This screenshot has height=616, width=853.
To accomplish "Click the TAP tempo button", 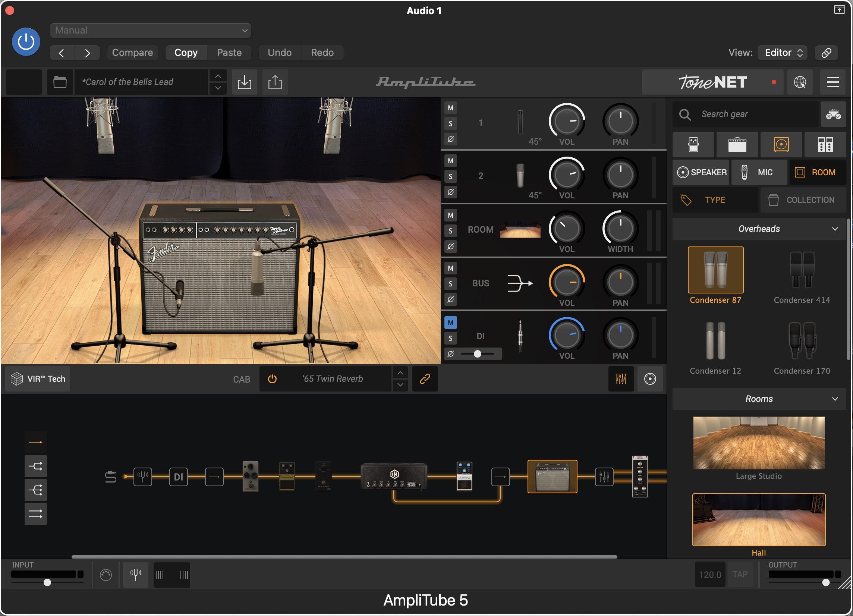I will 740,575.
